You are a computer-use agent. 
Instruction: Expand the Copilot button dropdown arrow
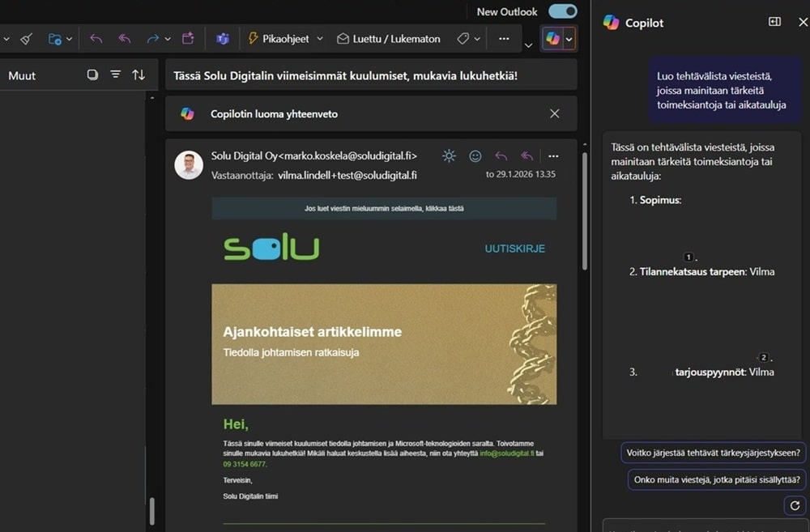click(x=569, y=38)
